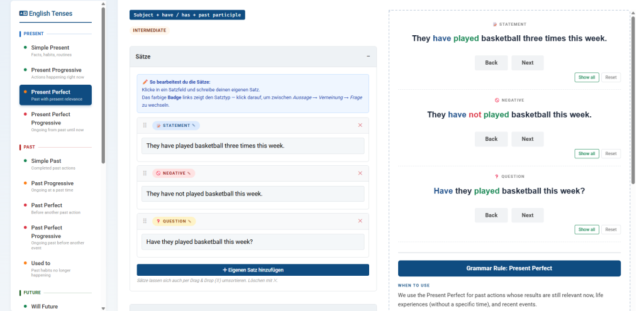Delete the NEGATIVE sentence with its red X
This screenshot has height=311, width=644.
click(360, 173)
